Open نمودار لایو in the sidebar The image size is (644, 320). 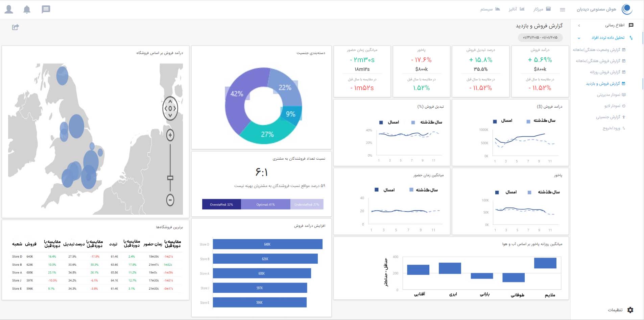coord(612,106)
